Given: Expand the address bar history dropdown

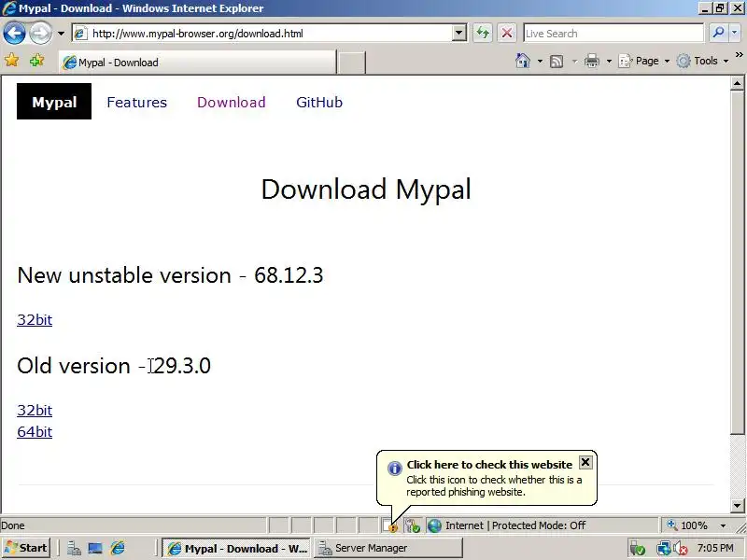Looking at the screenshot, I should click(x=458, y=34).
